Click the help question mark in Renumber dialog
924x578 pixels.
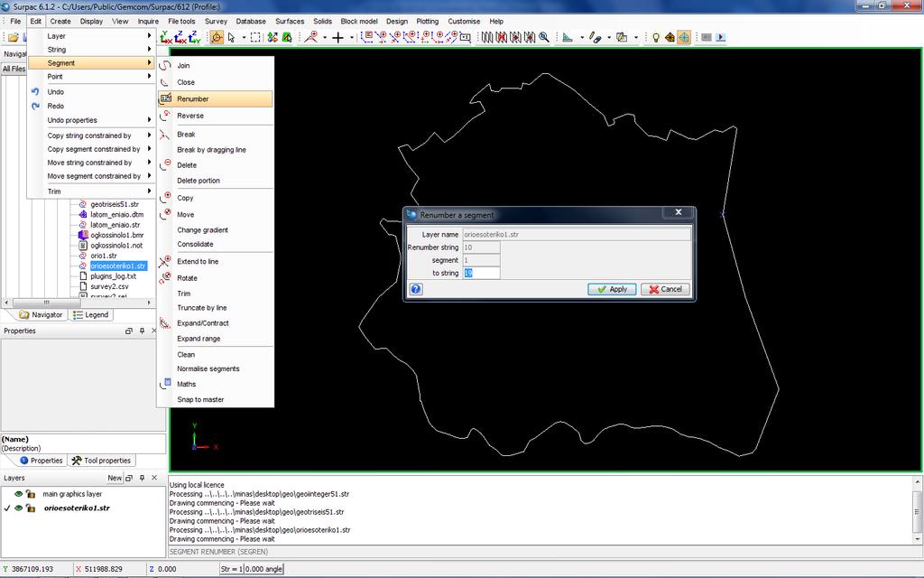click(x=416, y=289)
